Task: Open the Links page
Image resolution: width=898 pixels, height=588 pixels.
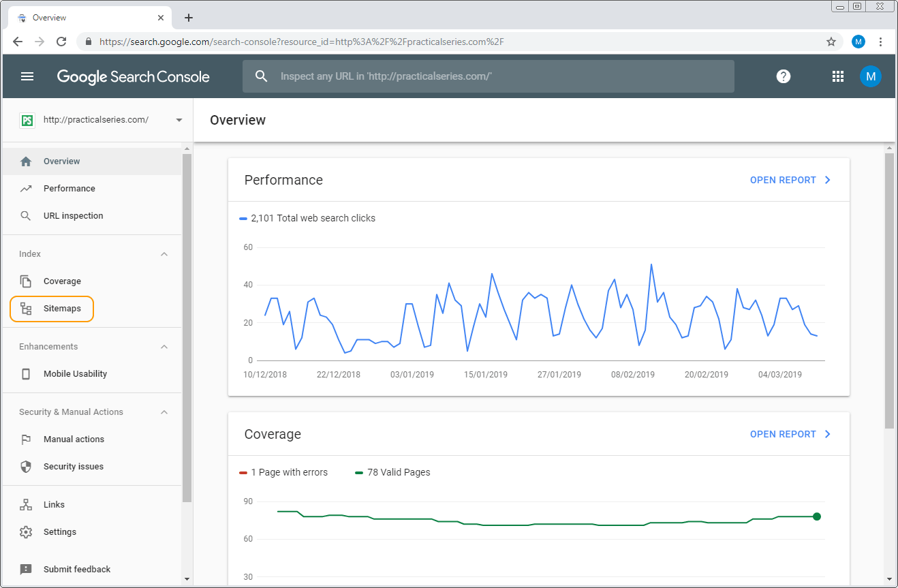Action: click(x=92, y=505)
